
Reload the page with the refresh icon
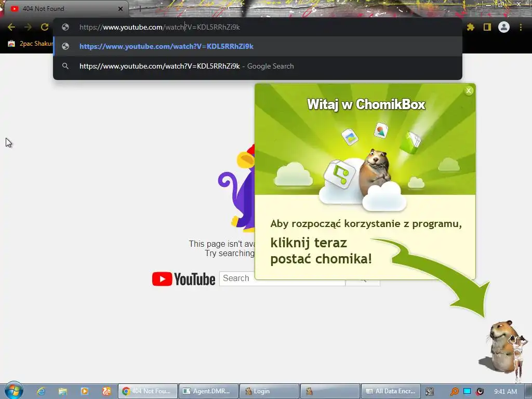tap(45, 27)
